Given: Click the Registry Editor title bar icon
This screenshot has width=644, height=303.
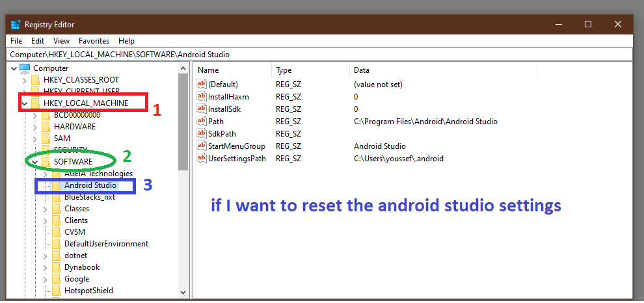Looking at the screenshot, I should (x=16, y=25).
